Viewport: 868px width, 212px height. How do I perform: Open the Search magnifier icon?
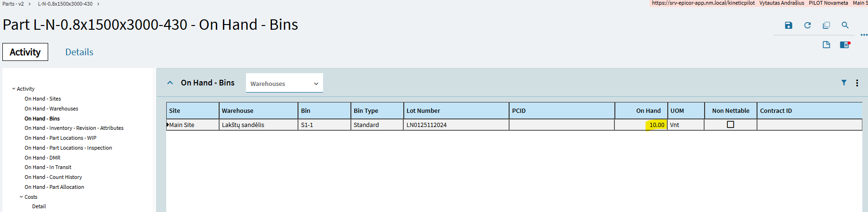[845, 25]
